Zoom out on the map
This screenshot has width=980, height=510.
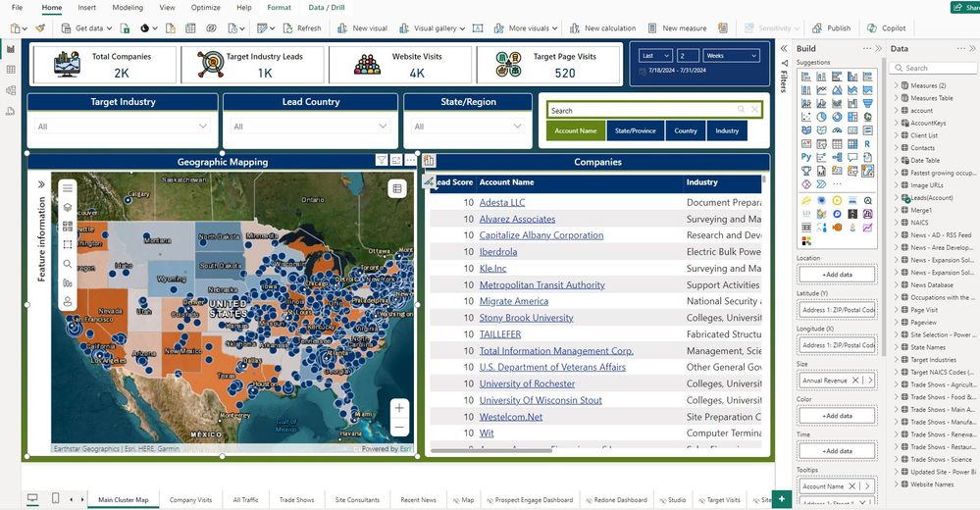coord(399,428)
